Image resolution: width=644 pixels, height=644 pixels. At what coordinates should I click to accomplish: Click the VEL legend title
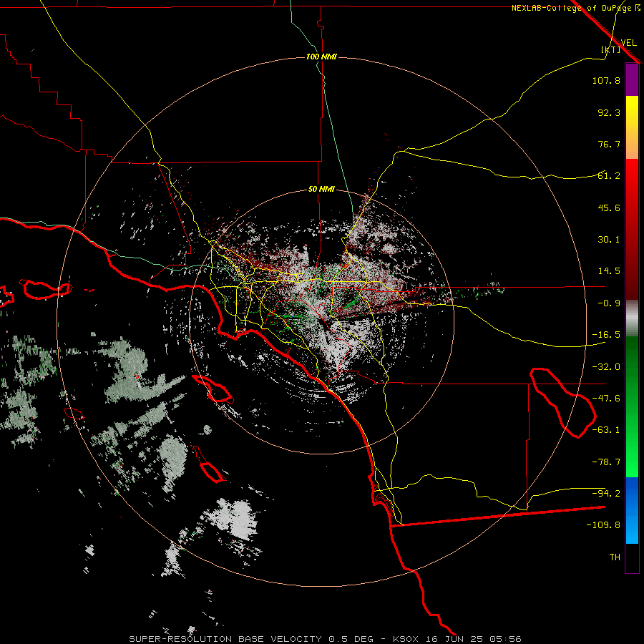[x=628, y=42]
